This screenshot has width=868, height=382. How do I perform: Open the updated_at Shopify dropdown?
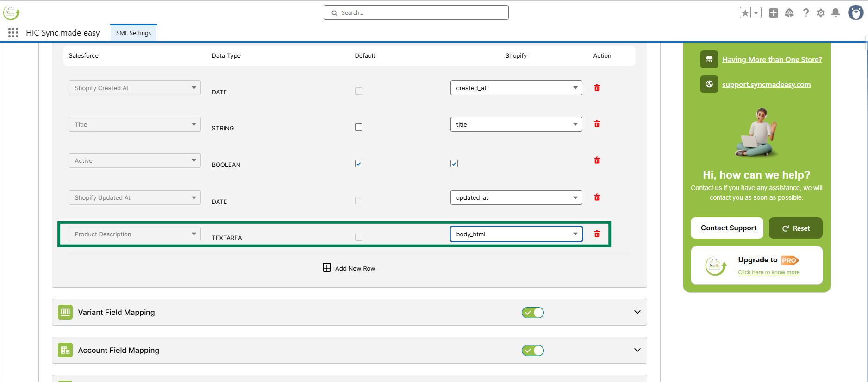516,197
